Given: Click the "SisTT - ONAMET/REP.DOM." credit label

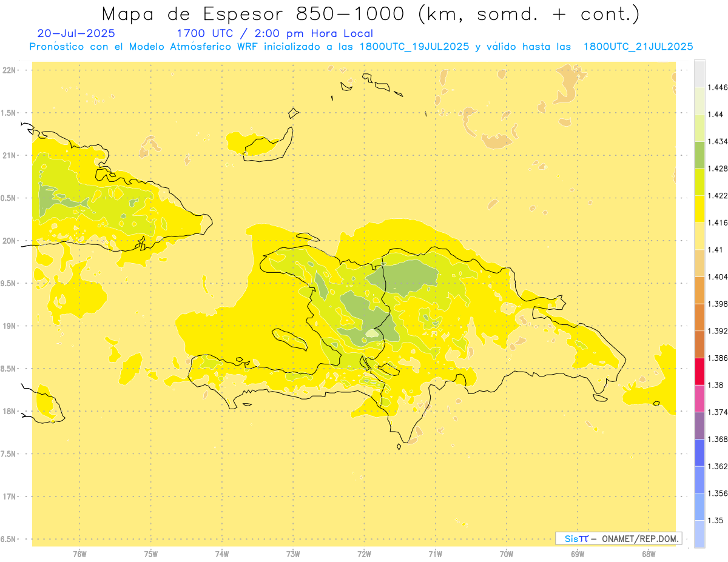Looking at the screenshot, I should pos(619,538).
